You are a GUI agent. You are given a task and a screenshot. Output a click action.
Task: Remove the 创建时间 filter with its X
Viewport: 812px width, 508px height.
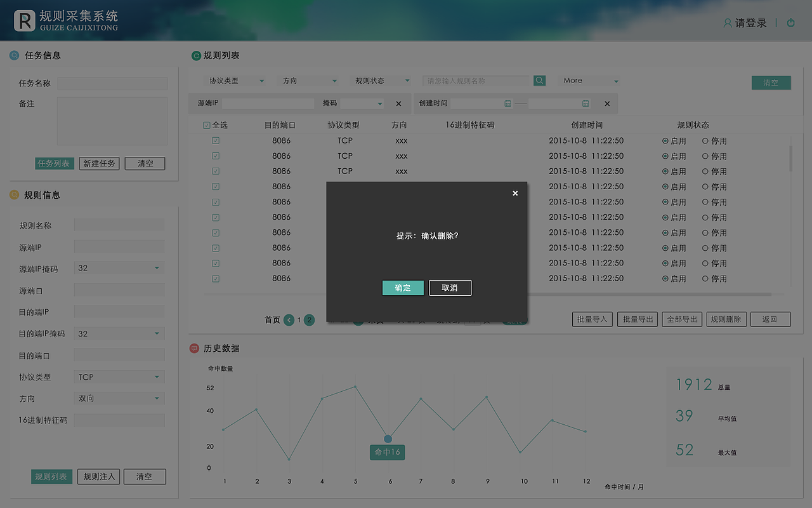coord(607,104)
